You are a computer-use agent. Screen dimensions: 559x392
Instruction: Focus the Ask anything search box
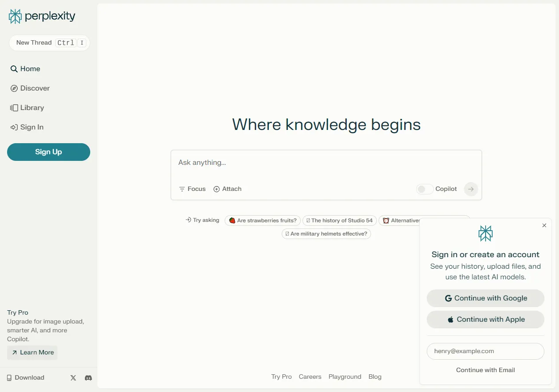[326, 163]
